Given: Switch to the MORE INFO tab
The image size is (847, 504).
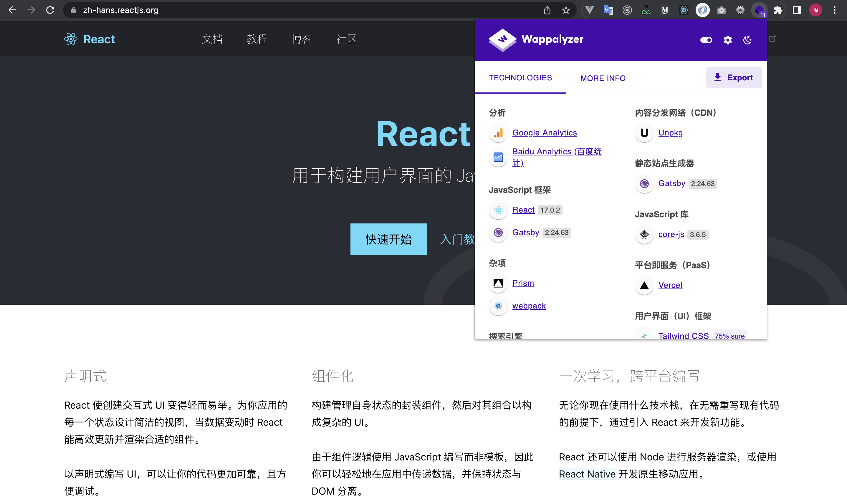Looking at the screenshot, I should point(603,78).
